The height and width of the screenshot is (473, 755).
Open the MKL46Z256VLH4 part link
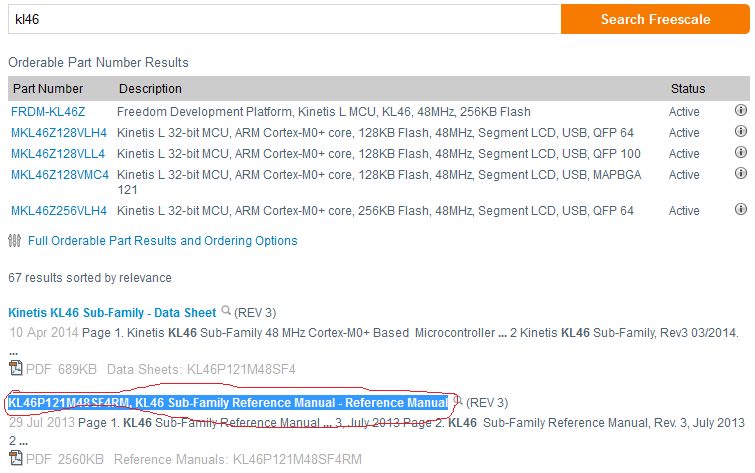point(59,210)
